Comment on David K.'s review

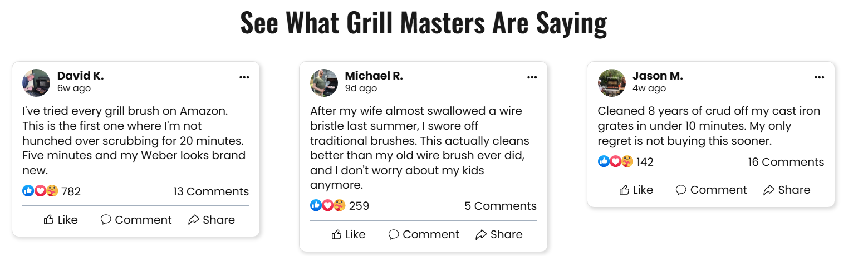click(x=136, y=220)
